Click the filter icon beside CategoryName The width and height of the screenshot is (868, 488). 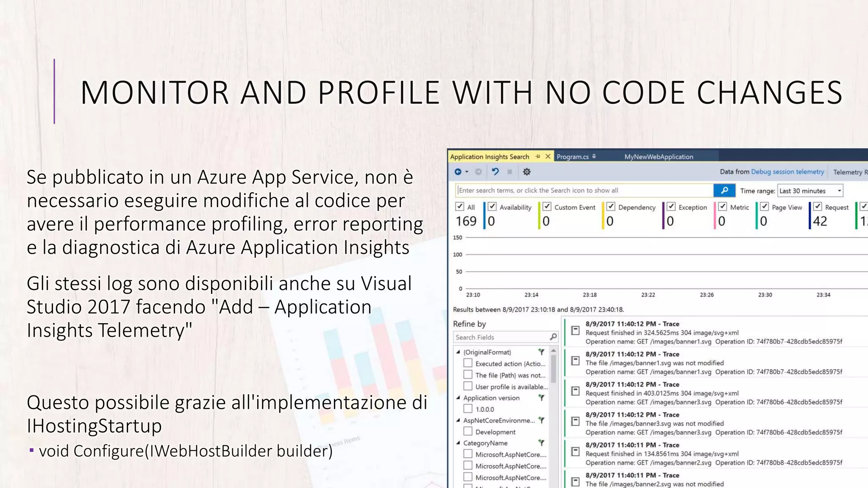pyautogui.click(x=541, y=442)
